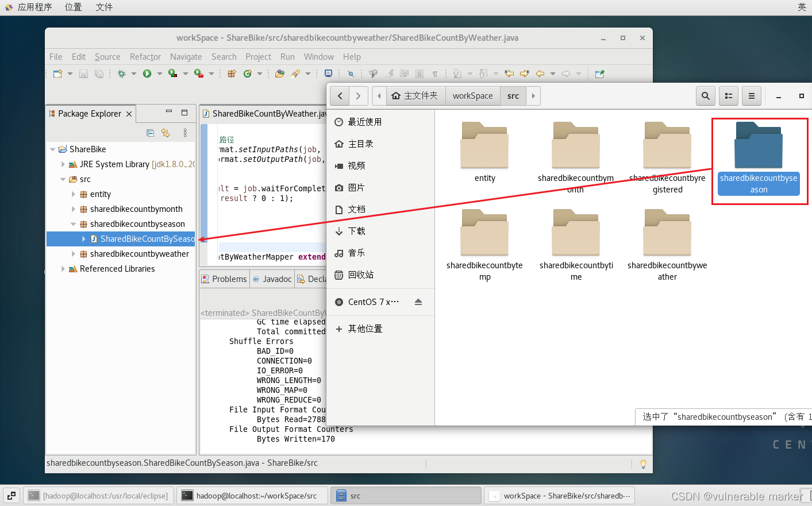The image size is (812, 506).
Task: Open the file manager hamburger menu
Action: [752, 96]
